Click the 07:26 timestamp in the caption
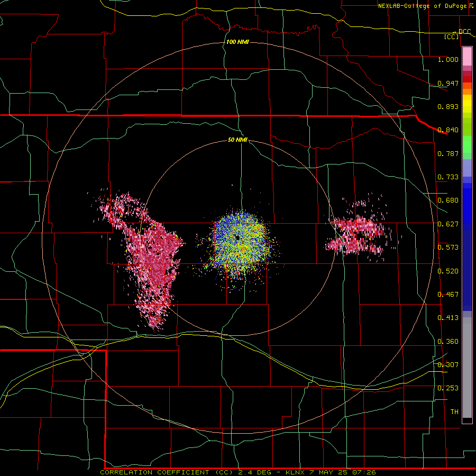476x476 pixels. point(364,472)
